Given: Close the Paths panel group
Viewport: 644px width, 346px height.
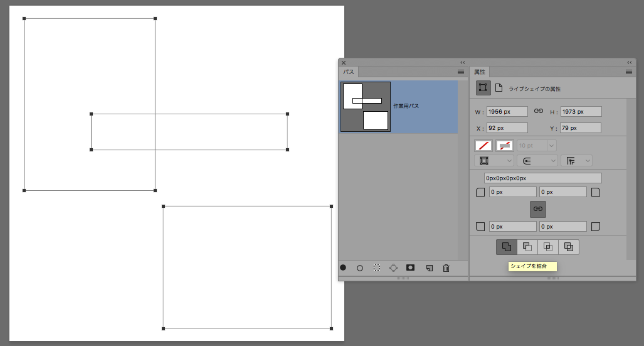Looking at the screenshot, I should pyautogui.click(x=344, y=63).
